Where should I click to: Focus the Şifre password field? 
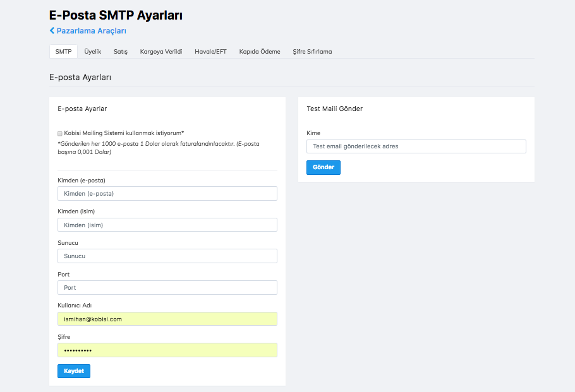167,350
